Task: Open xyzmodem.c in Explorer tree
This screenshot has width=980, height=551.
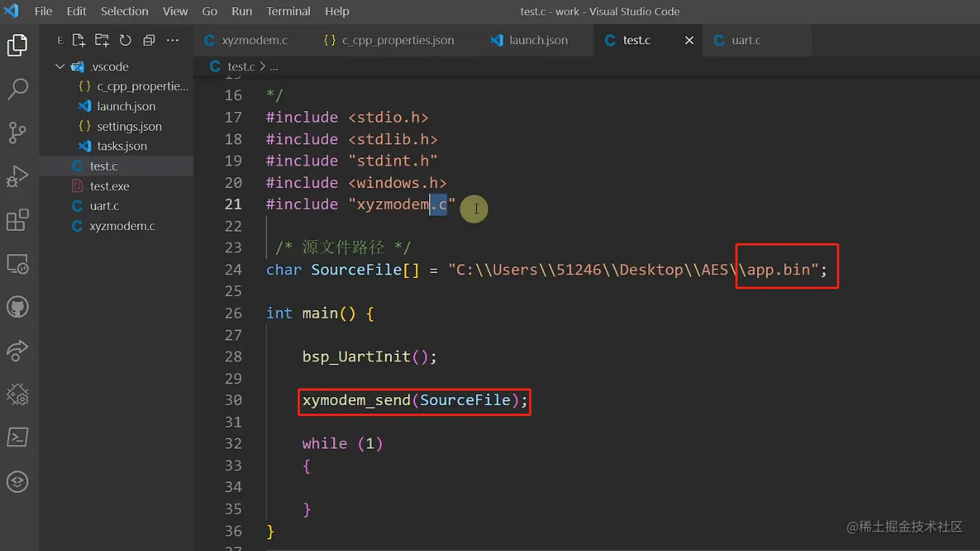Action: (x=116, y=226)
